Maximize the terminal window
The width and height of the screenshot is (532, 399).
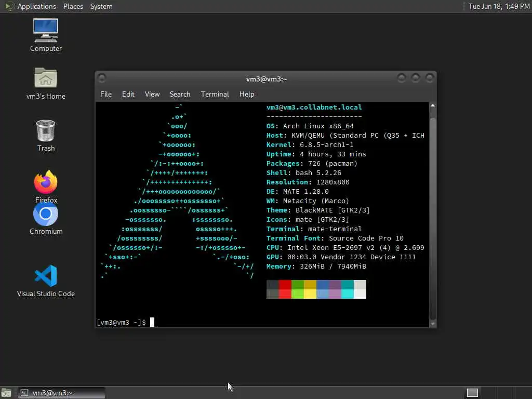click(x=415, y=78)
